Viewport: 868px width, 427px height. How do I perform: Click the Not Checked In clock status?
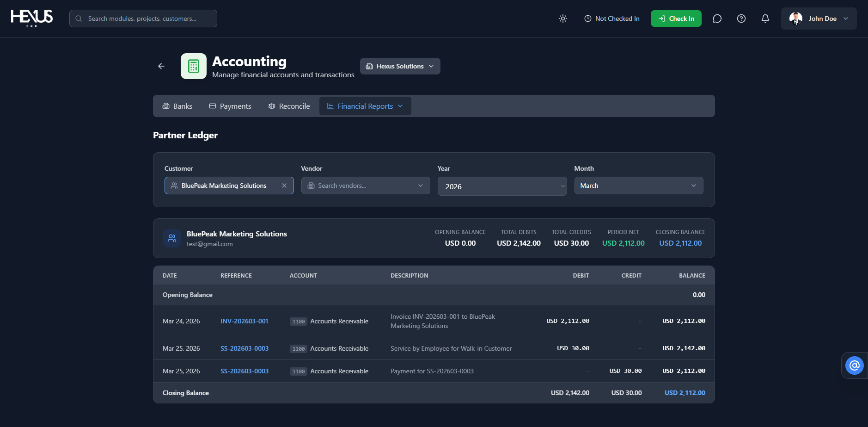click(612, 19)
